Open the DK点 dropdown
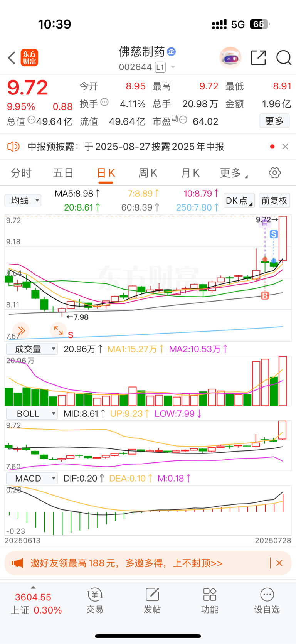 [x=239, y=201]
